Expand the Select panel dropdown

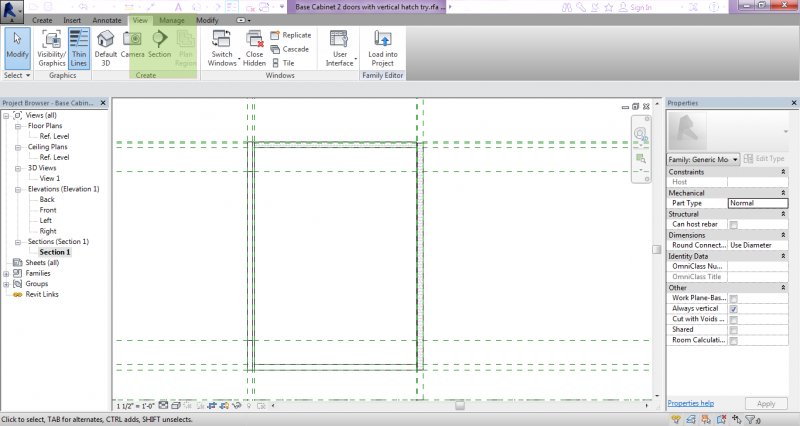tap(17, 76)
